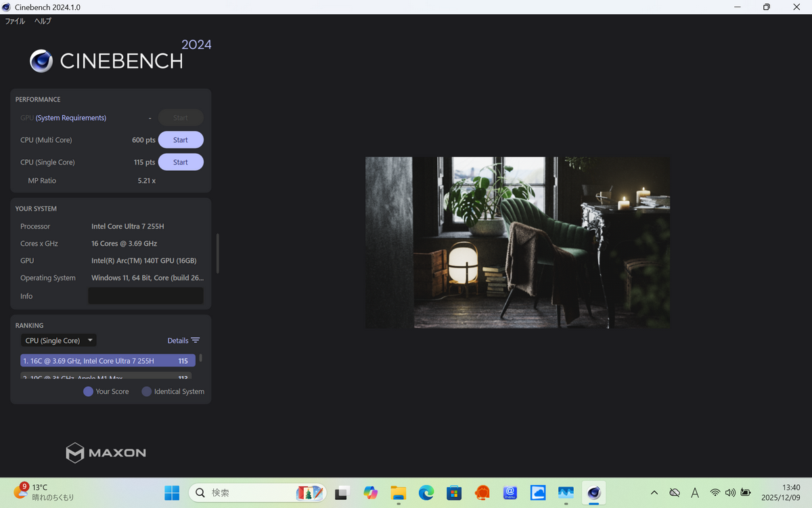Open the weather widget showing 13°C
Screen dimensions: 812x508
click(43, 492)
